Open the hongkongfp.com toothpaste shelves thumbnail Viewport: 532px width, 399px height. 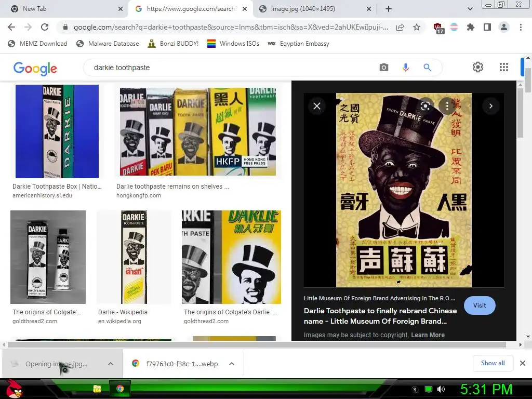[198, 131]
